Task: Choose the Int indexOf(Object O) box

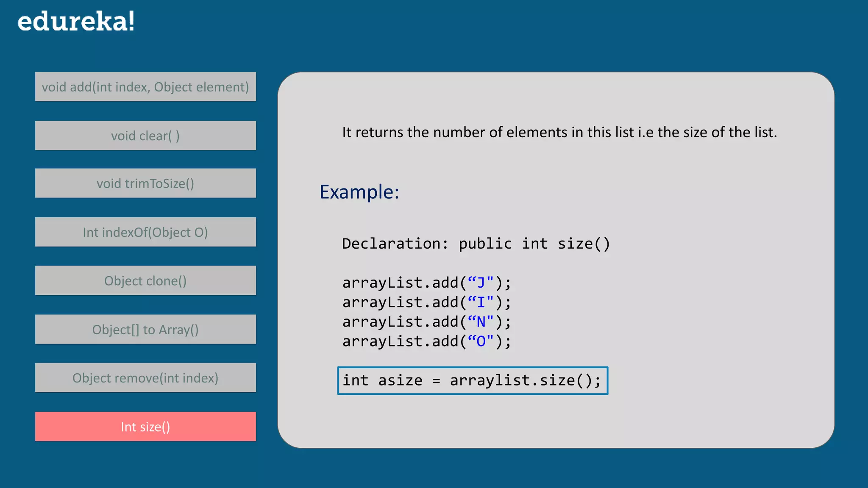Action: pos(145,232)
